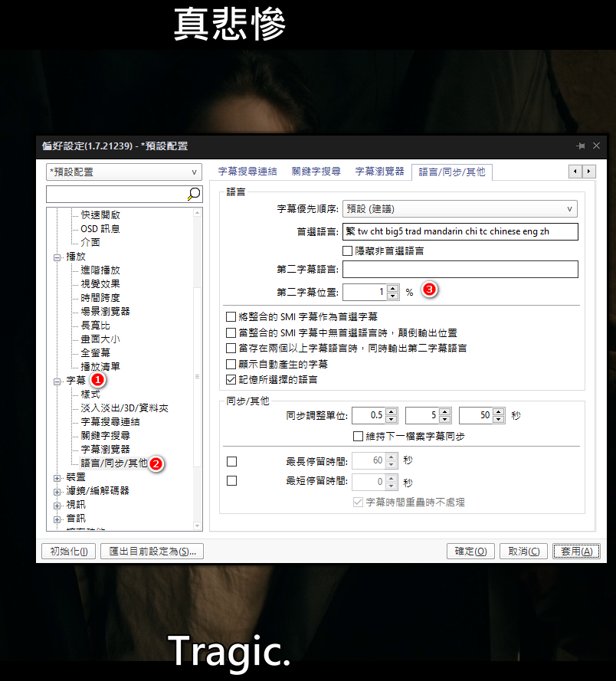
Task: Enable 顯示自動產生的字幕 option
Action: click(x=231, y=365)
